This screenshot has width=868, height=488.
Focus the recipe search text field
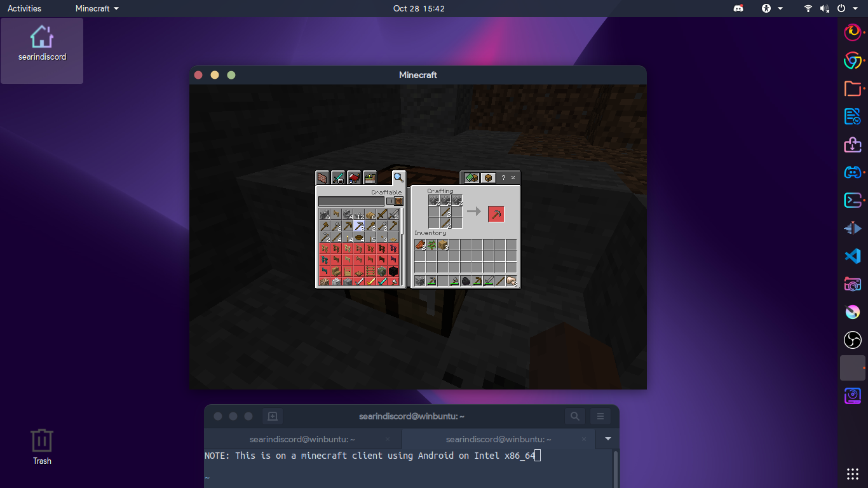point(351,201)
